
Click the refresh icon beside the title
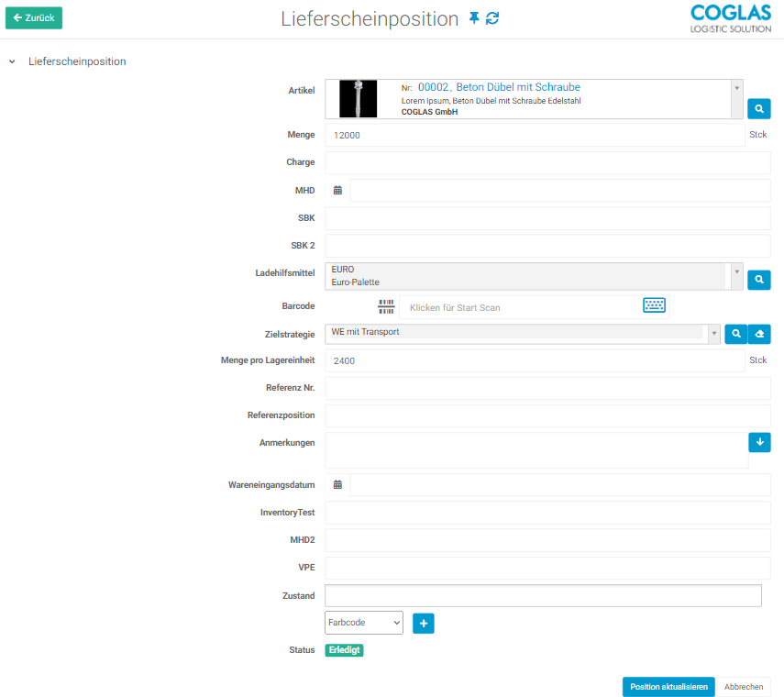(x=493, y=18)
